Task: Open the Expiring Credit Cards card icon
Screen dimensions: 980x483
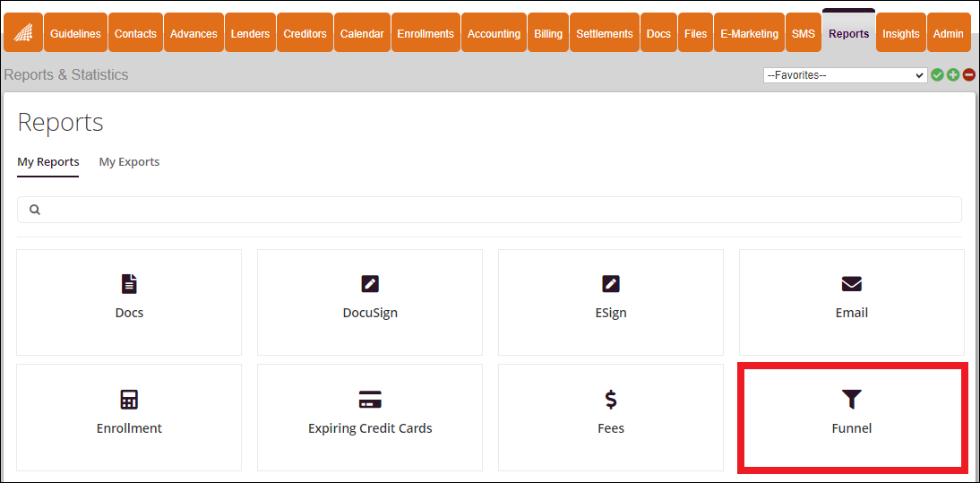Action: pos(370,400)
